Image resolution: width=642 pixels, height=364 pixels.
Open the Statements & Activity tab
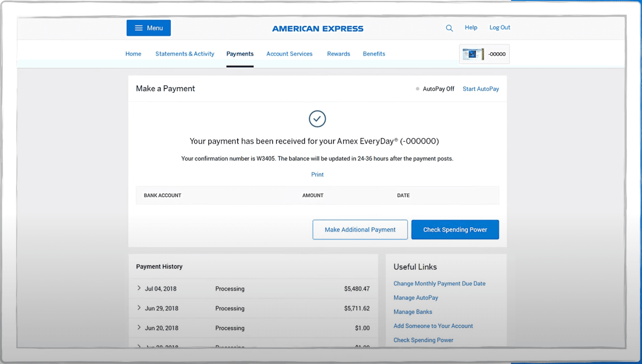point(185,54)
